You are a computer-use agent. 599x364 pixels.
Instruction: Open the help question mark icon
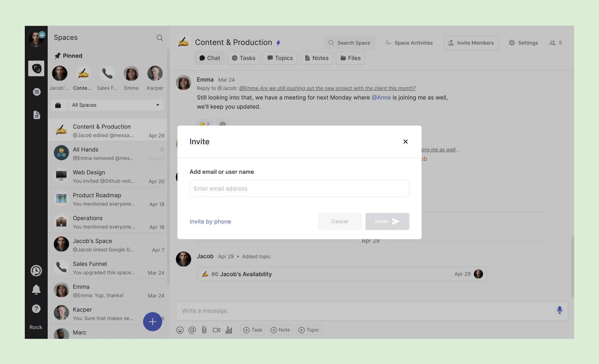pyautogui.click(x=36, y=309)
